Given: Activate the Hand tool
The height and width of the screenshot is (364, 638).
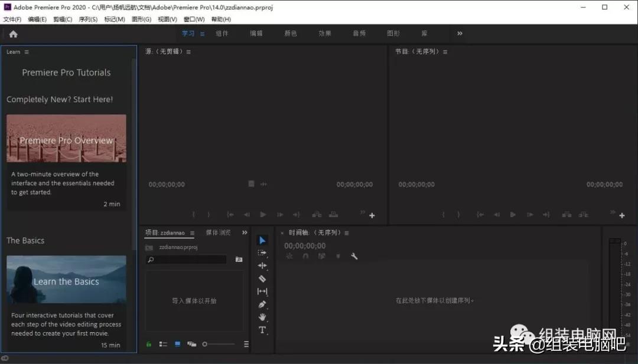Looking at the screenshot, I should click(262, 317).
